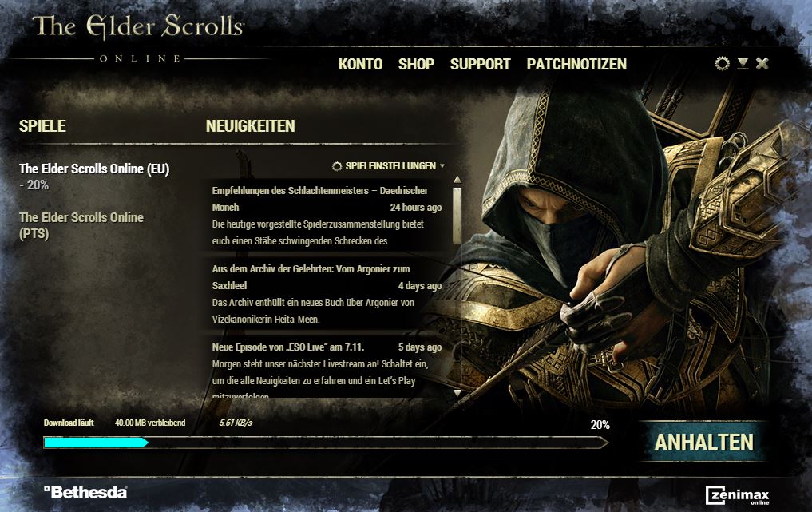Viewport: 812px width, 512px height.
Task: Click gear icon beside Spieleinstellungen
Action: [337, 166]
